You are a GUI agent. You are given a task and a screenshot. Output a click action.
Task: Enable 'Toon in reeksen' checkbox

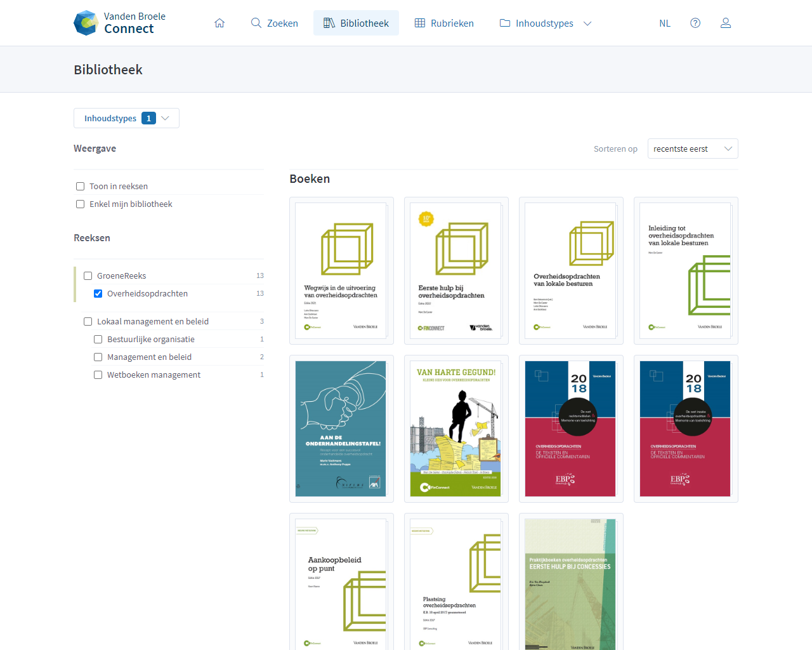(x=81, y=186)
